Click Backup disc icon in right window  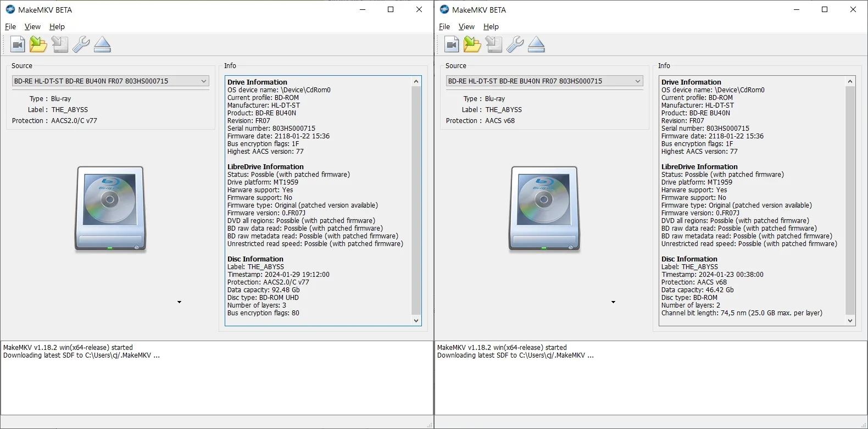pos(493,44)
